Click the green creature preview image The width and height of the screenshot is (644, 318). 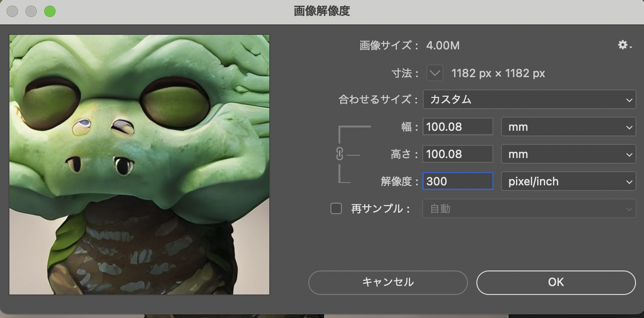pyautogui.click(x=139, y=164)
